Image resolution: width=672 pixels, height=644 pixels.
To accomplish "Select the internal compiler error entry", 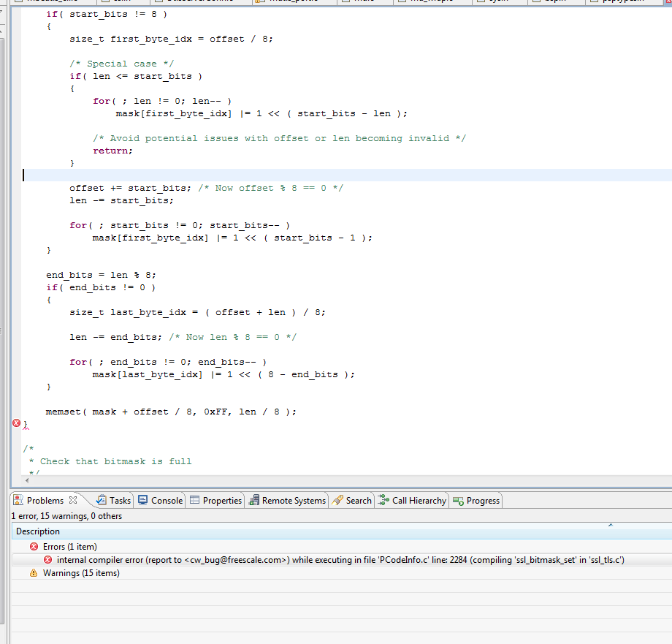I will (340, 560).
